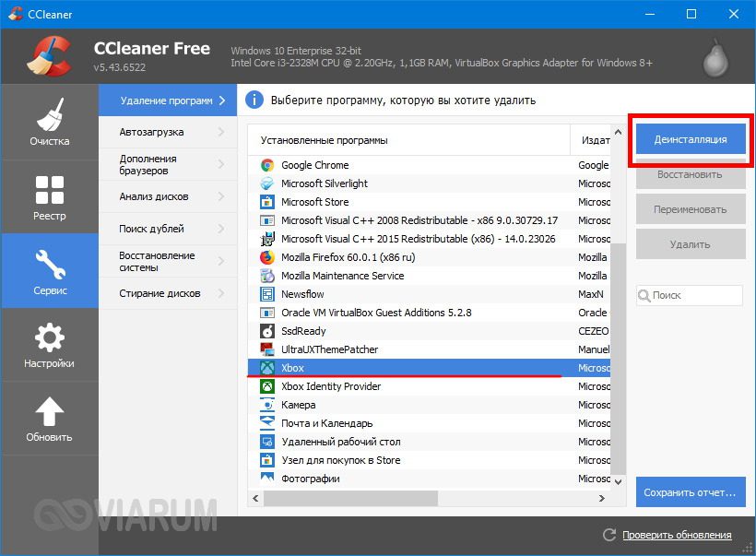
Task: Open Поиск дублей menu item
Action: (x=167, y=229)
